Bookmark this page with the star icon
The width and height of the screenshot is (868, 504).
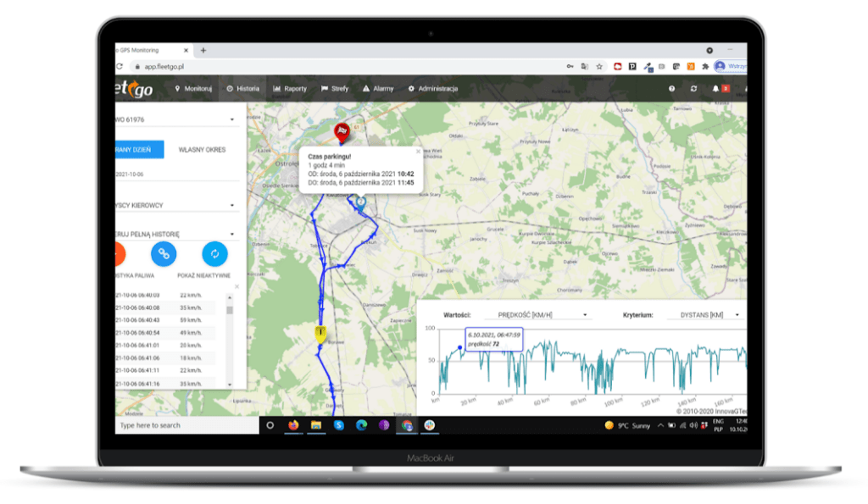pyautogui.click(x=599, y=66)
